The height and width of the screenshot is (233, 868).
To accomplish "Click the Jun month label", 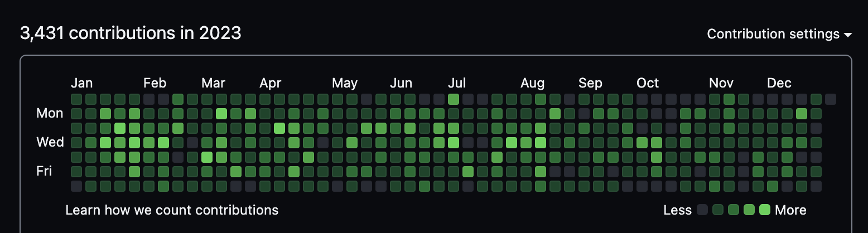I will (x=401, y=84).
